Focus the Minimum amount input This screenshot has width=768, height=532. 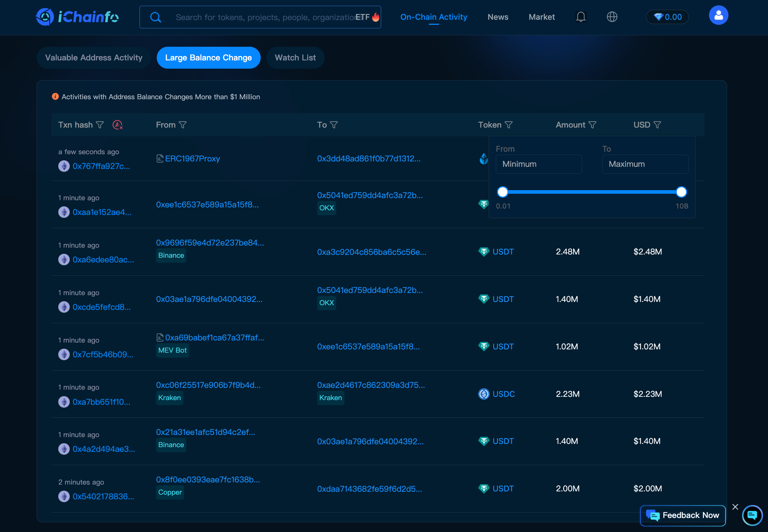click(539, 164)
